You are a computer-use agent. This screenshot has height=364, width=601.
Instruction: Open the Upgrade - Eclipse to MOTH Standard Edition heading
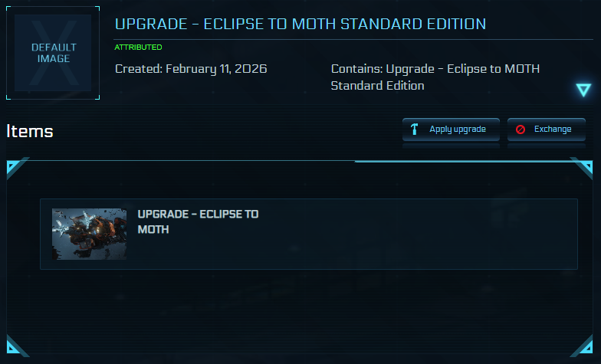click(x=300, y=24)
